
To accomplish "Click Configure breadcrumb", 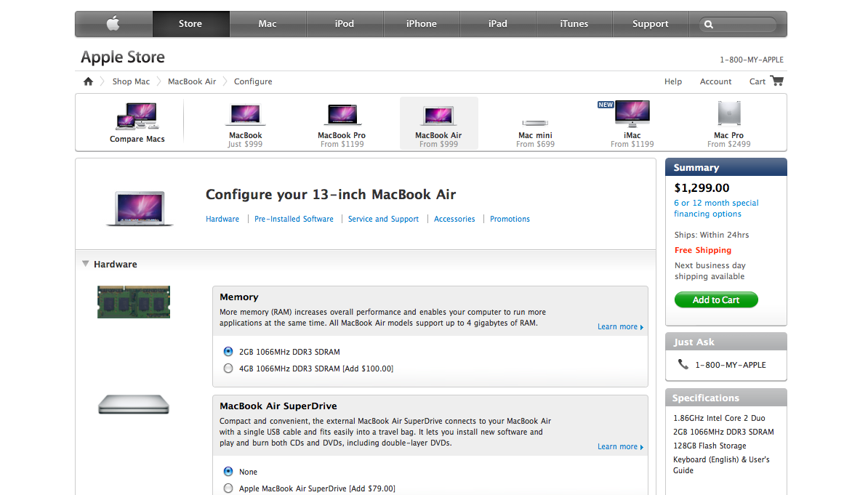I will tap(253, 81).
